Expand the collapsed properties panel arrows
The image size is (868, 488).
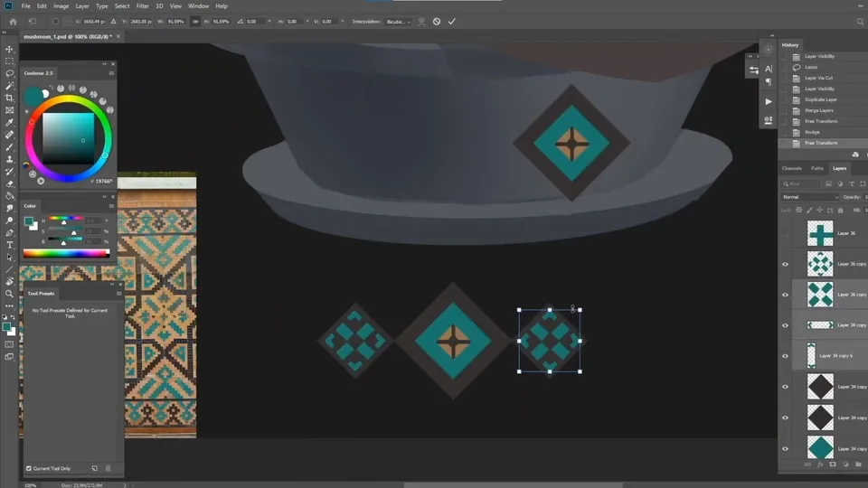tap(750, 56)
